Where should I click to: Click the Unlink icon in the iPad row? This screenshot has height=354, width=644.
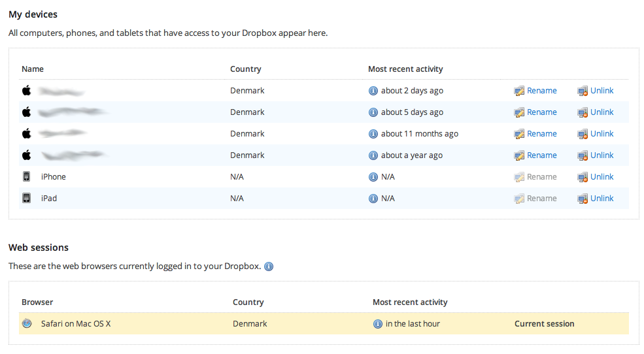[x=582, y=199]
